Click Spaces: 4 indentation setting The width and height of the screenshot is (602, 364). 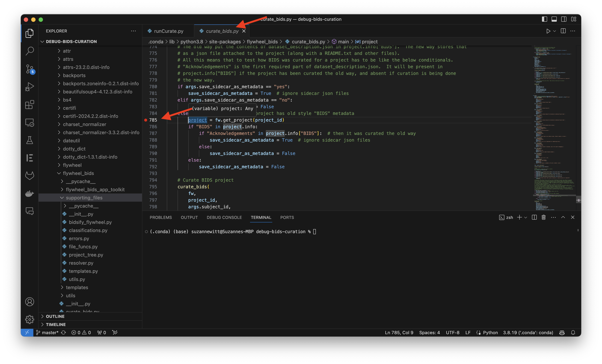tap(429, 332)
